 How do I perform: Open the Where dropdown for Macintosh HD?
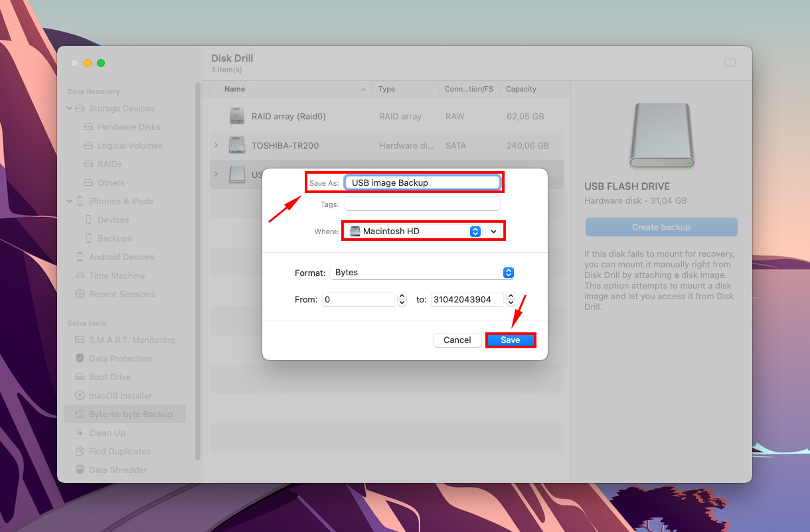(x=475, y=231)
